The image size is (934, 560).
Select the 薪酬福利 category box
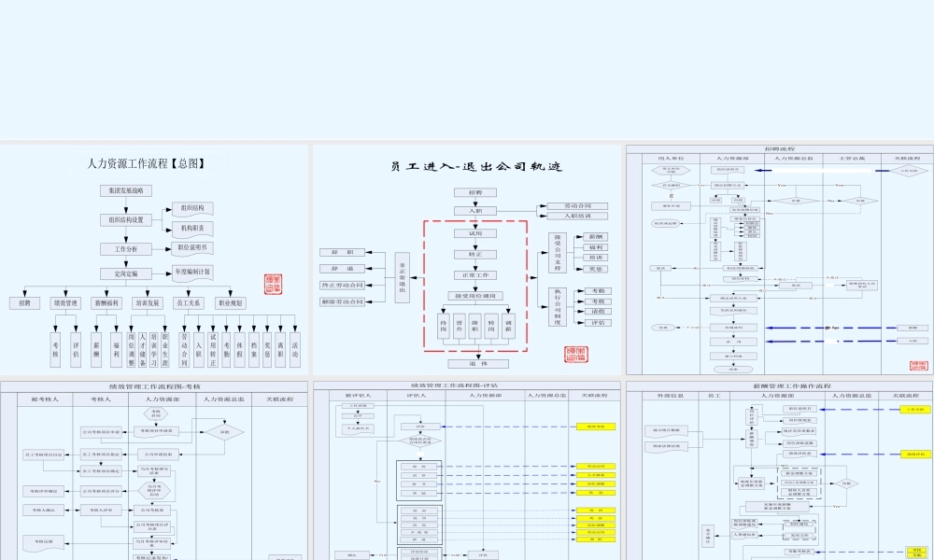tap(106, 302)
